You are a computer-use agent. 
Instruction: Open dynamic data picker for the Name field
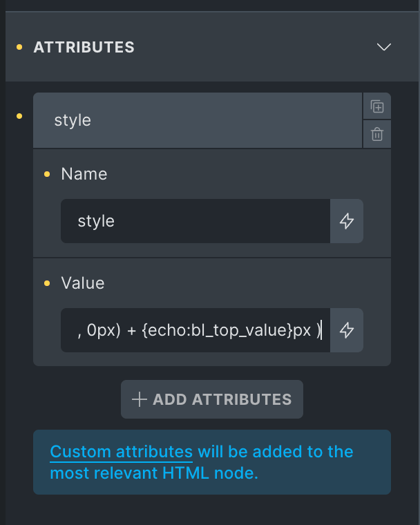point(347,221)
